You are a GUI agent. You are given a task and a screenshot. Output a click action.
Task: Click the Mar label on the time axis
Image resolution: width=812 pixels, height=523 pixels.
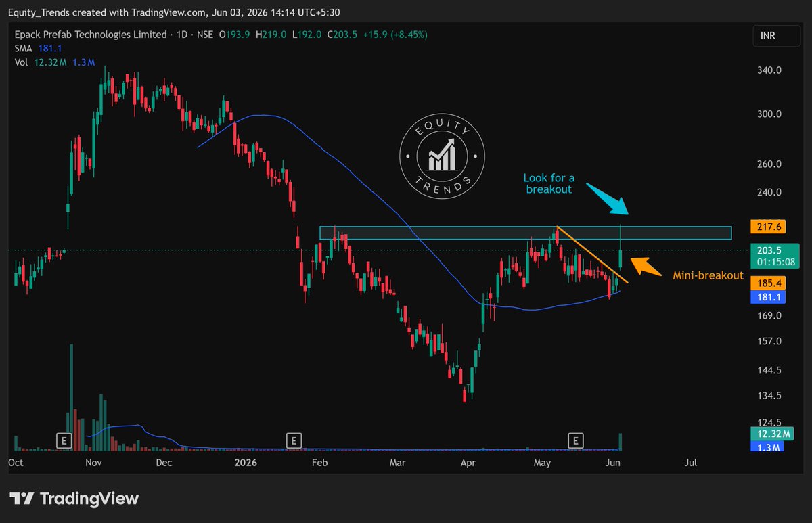398,463
